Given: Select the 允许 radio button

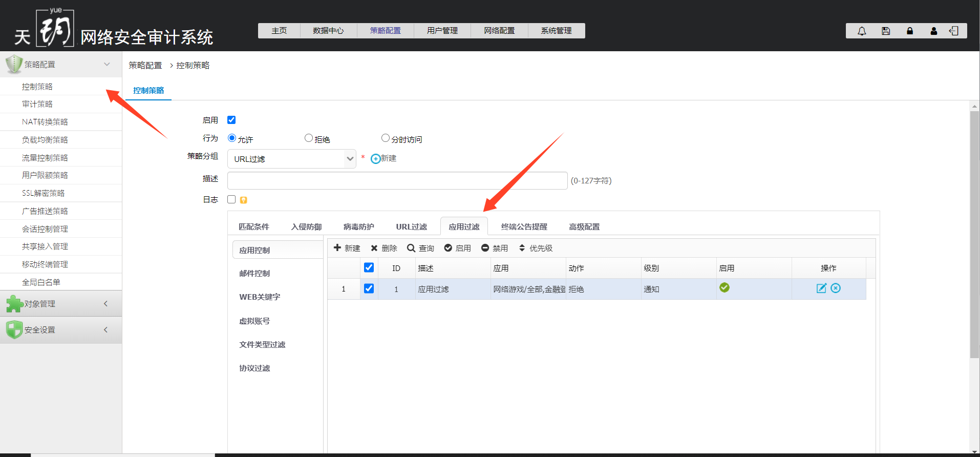Looking at the screenshot, I should [x=232, y=138].
